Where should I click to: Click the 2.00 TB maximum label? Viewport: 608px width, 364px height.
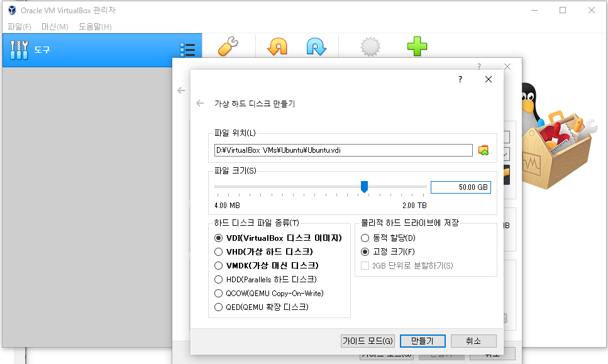pos(414,206)
